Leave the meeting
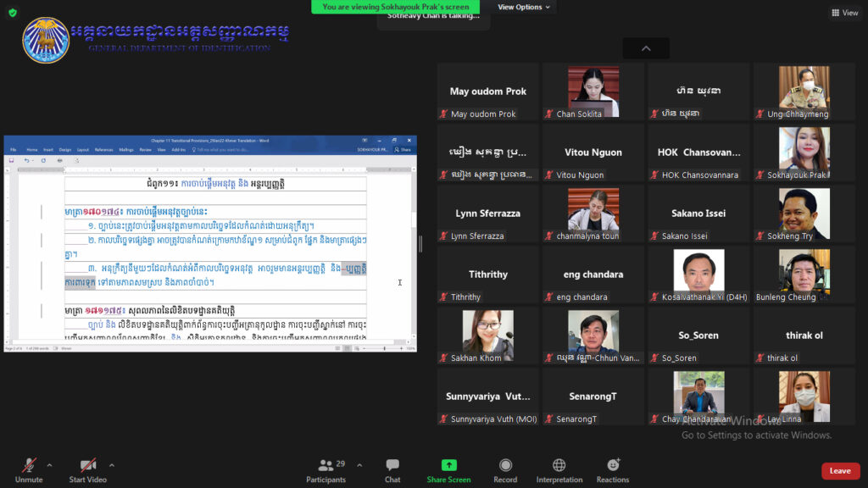This screenshot has width=868, height=488. pos(840,471)
